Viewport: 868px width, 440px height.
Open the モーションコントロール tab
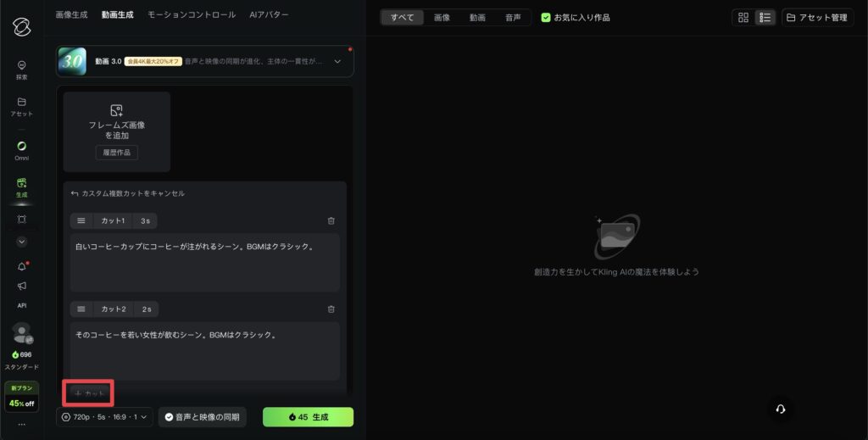pyautogui.click(x=192, y=15)
